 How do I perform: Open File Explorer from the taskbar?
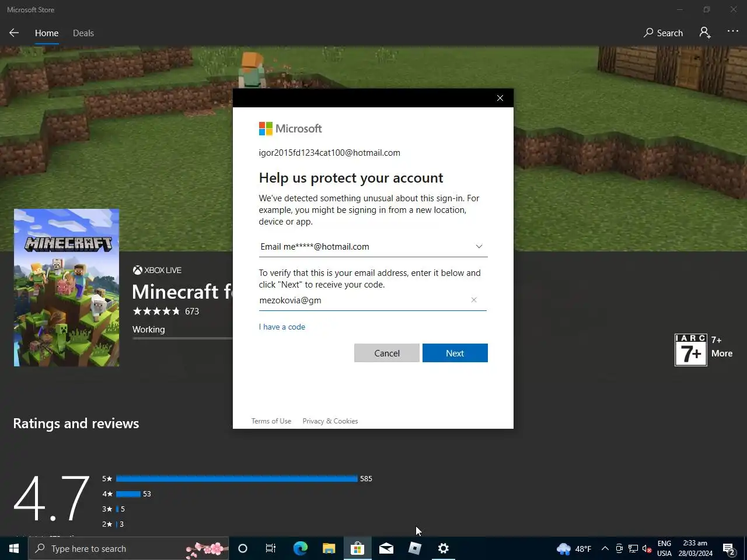click(x=329, y=548)
